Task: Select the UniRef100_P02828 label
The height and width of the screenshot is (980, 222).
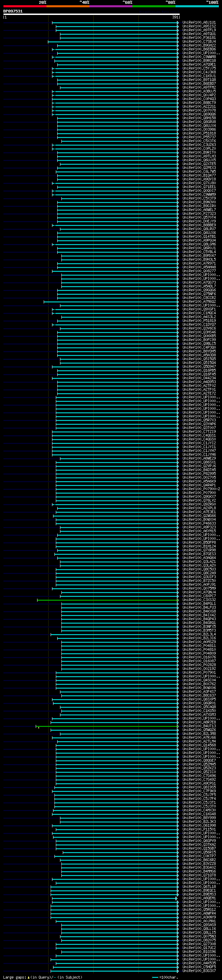Action: click(x=199, y=665)
